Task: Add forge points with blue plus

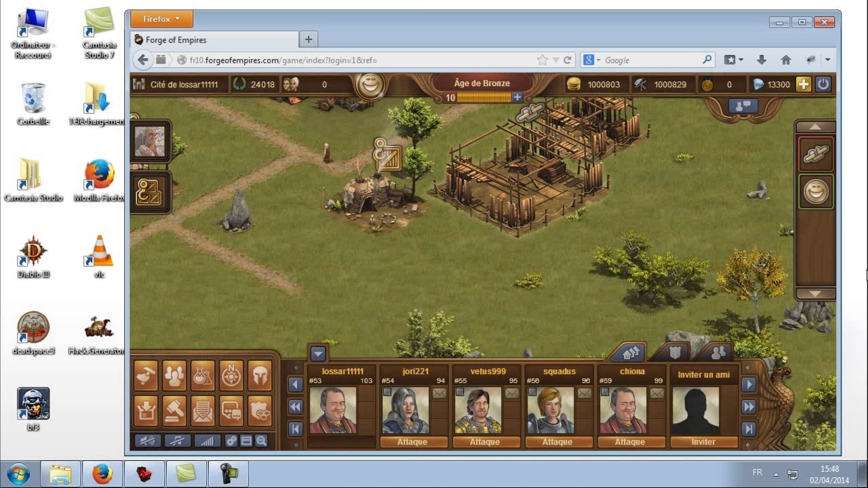Action: [517, 98]
